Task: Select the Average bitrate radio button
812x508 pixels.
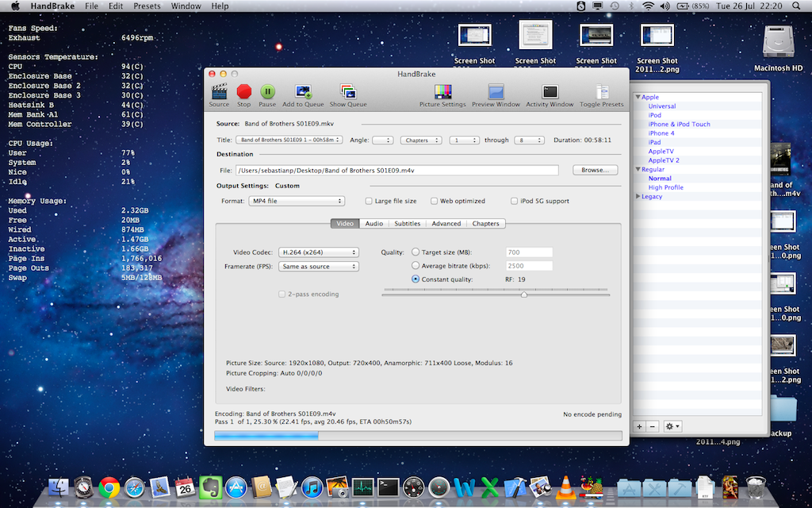Action: pyautogui.click(x=416, y=266)
